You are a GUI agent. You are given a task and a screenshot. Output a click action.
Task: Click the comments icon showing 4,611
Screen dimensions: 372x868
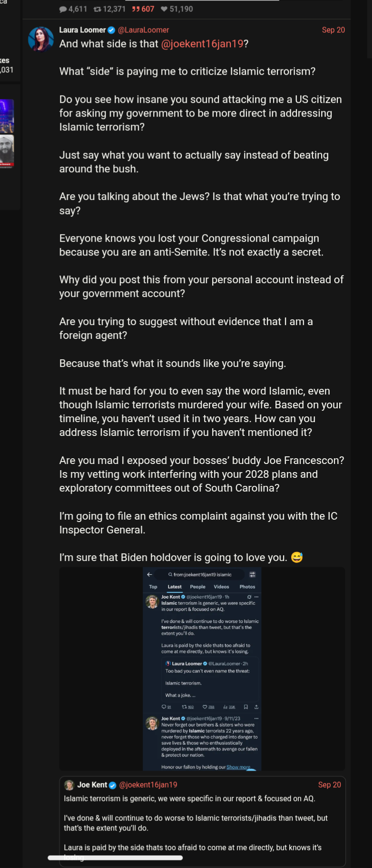point(63,9)
